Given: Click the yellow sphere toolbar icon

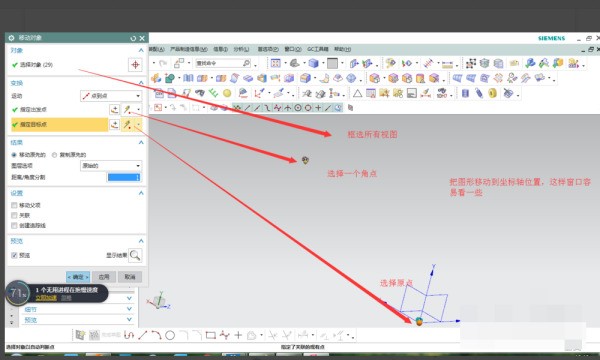Looking at the screenshot, I should 227,93.
